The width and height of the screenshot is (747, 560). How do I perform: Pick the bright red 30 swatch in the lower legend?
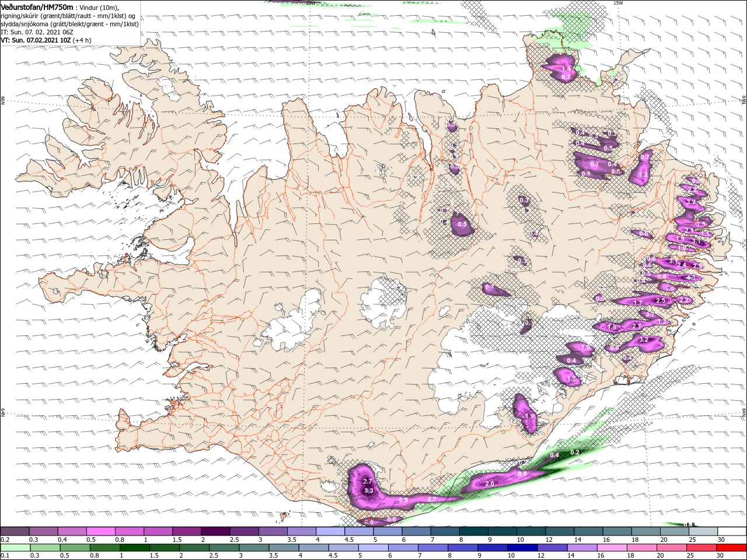(x=731, y=548)
